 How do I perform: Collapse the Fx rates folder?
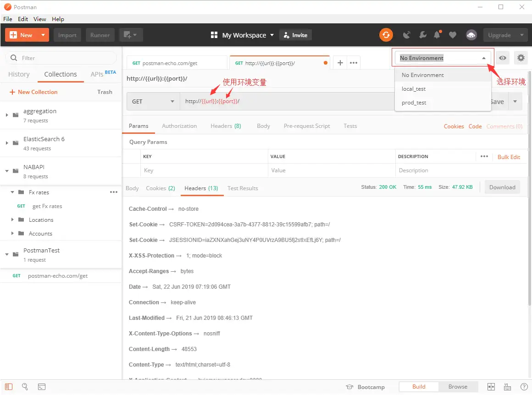(x=13, y=192)
